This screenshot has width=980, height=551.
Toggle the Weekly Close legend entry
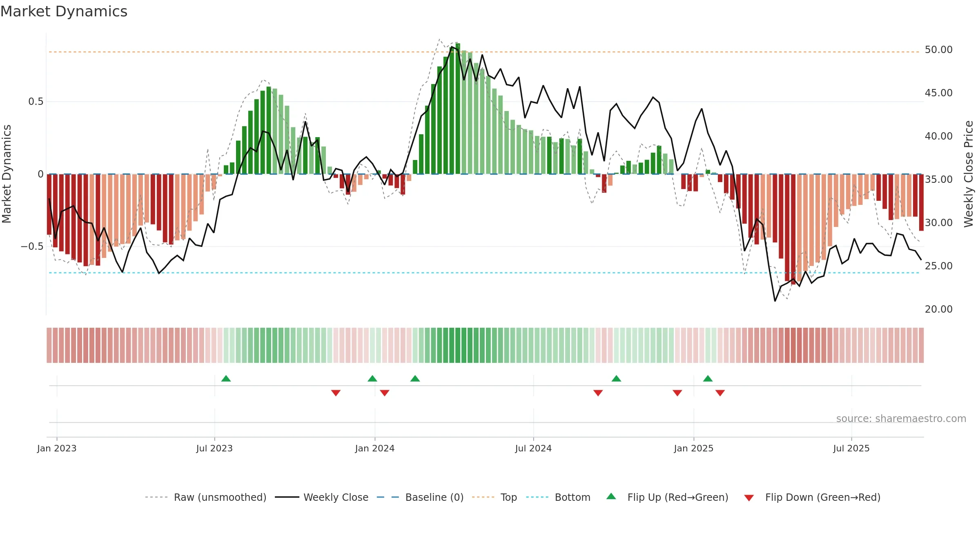click(321, 497)
